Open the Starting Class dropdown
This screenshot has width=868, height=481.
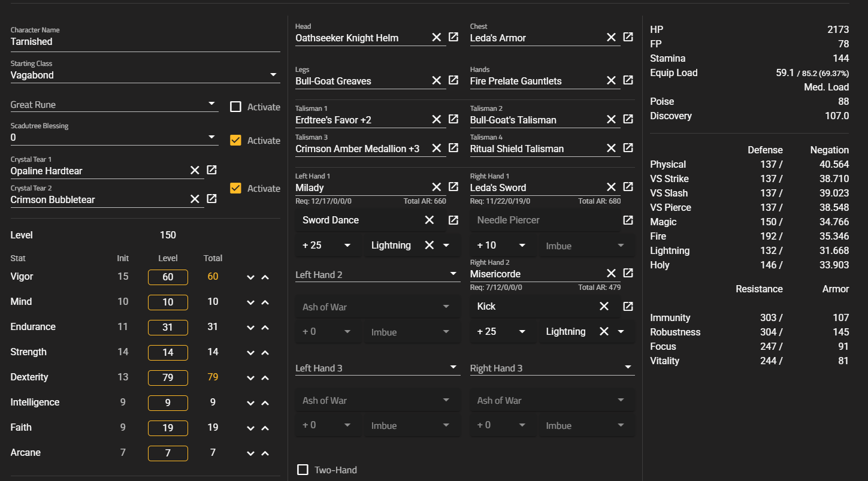click(273, 75)
